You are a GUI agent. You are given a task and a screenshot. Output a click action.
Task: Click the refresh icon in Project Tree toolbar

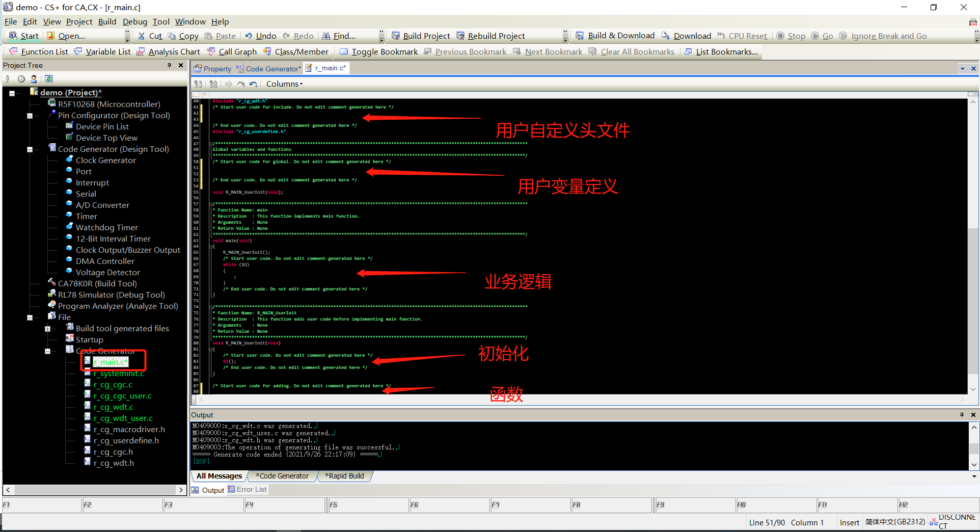48,78
